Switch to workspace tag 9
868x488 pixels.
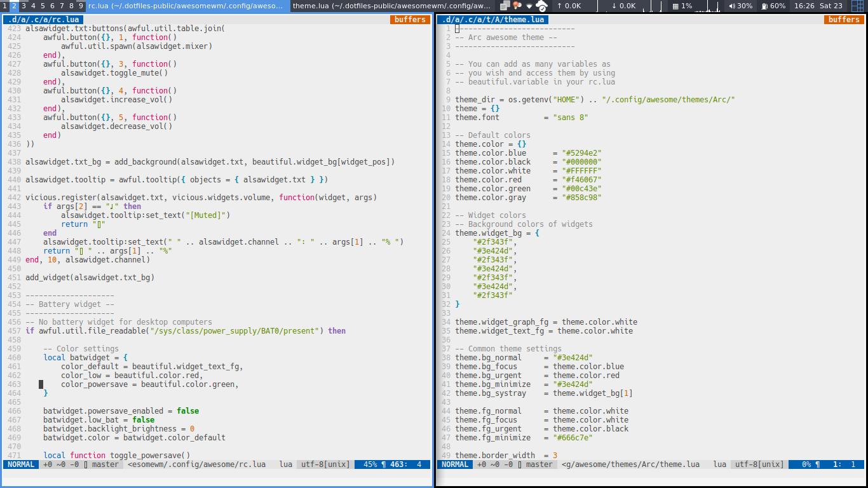81,6
